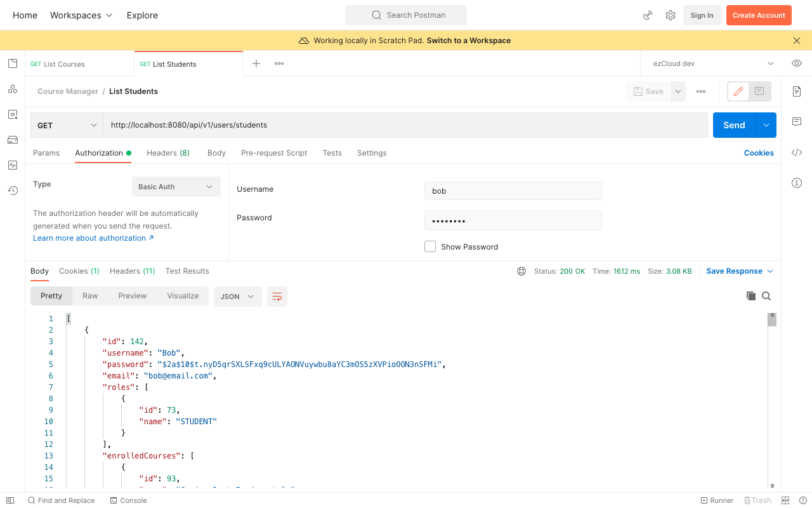Open the Basic Auth type dropdown

[176, 187]
